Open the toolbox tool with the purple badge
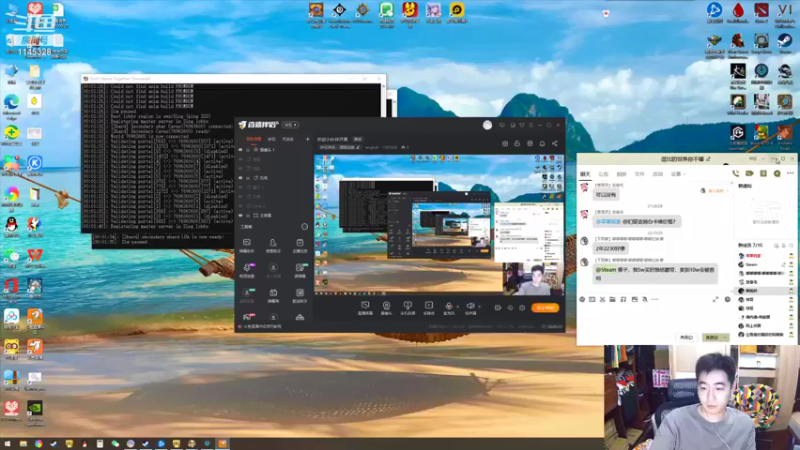The height and width of the screenshot is (450, 800). click(x=247, y=270)
